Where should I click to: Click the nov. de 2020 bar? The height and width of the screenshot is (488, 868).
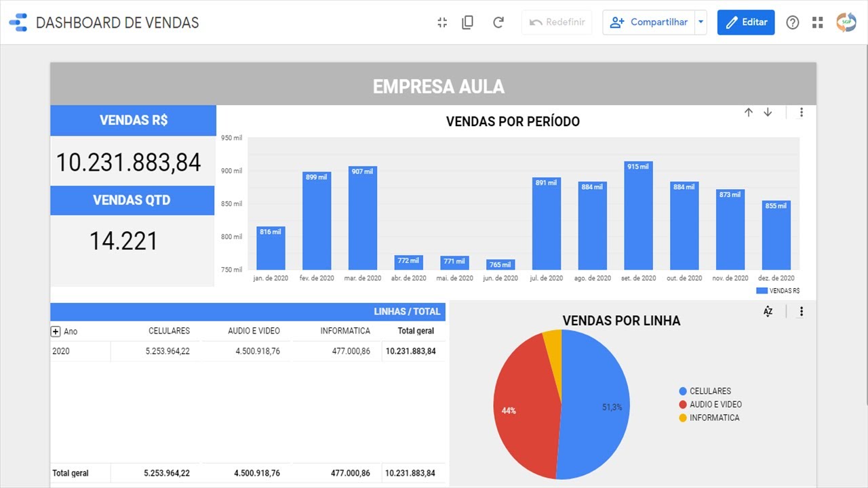point(730,230)
